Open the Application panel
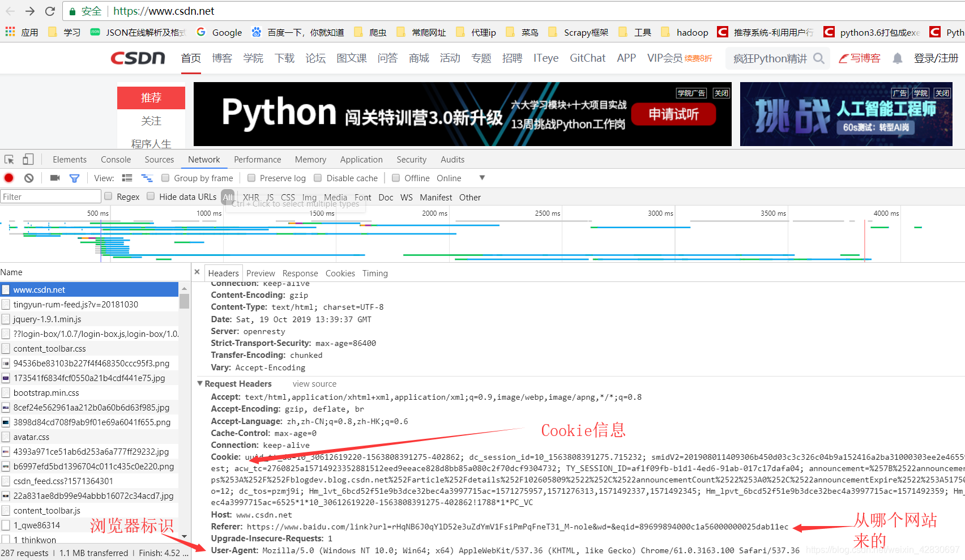This screenshot has width=965, height=560. 361,160
